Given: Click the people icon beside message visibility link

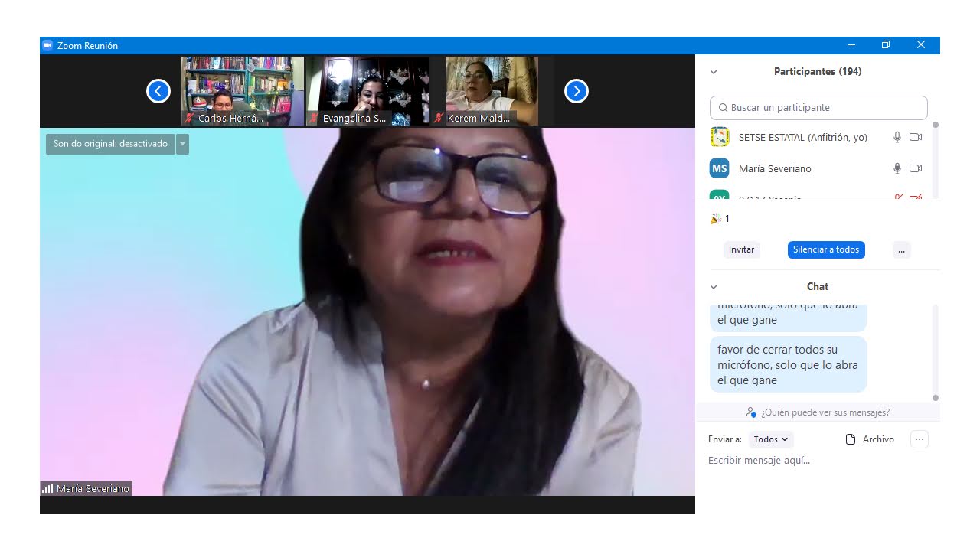Looking at the screenshot, I should [x=751, y=412].
